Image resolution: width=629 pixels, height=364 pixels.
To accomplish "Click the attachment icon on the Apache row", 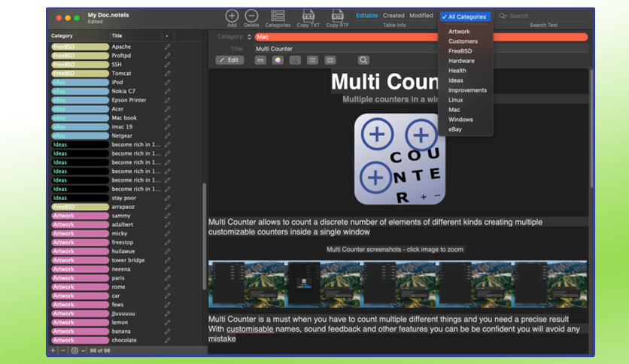I will pyautogui.click(x=167, y=47).
